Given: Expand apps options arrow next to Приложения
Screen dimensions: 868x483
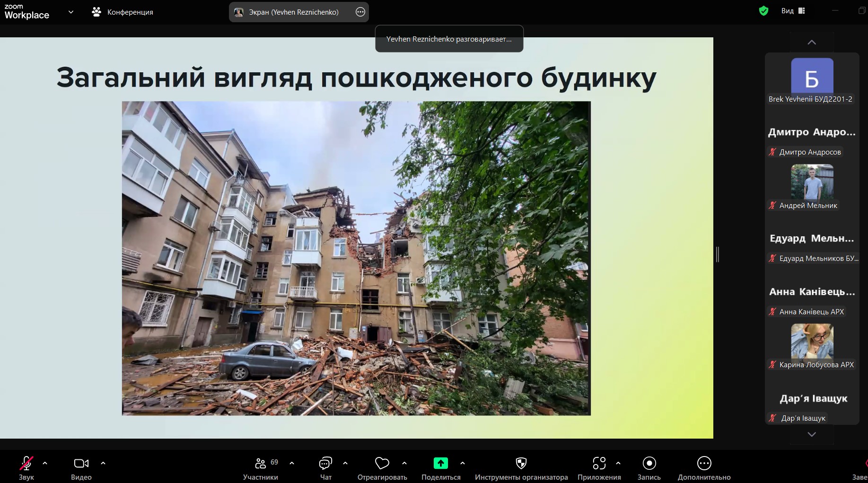Looking at the screenshot, I should tap(618, 463).
